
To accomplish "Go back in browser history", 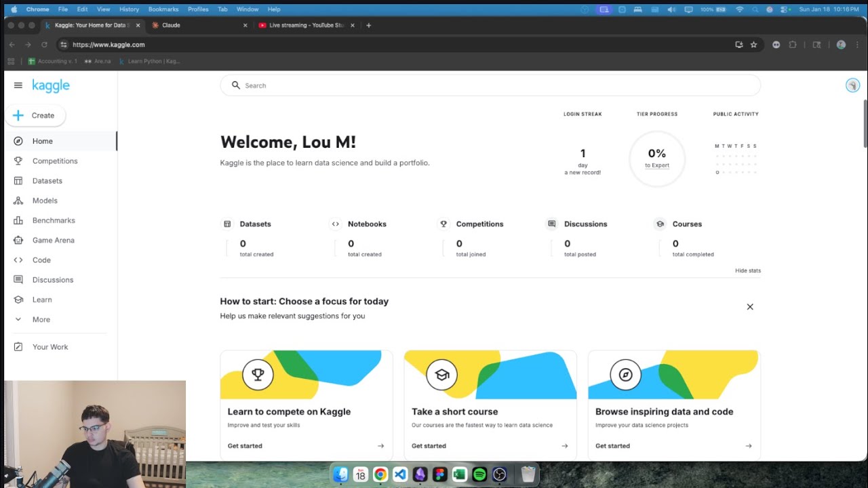I will tap(12, 45).
